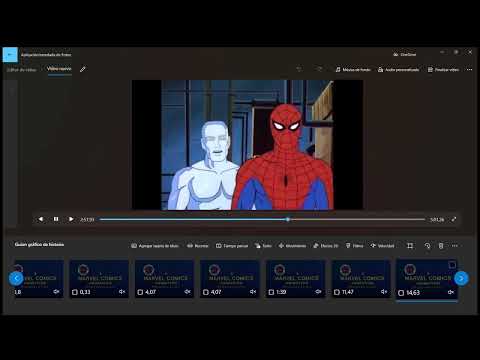Click the preview seek bar
Screen dimensions: 480x360
click(262, 219)
